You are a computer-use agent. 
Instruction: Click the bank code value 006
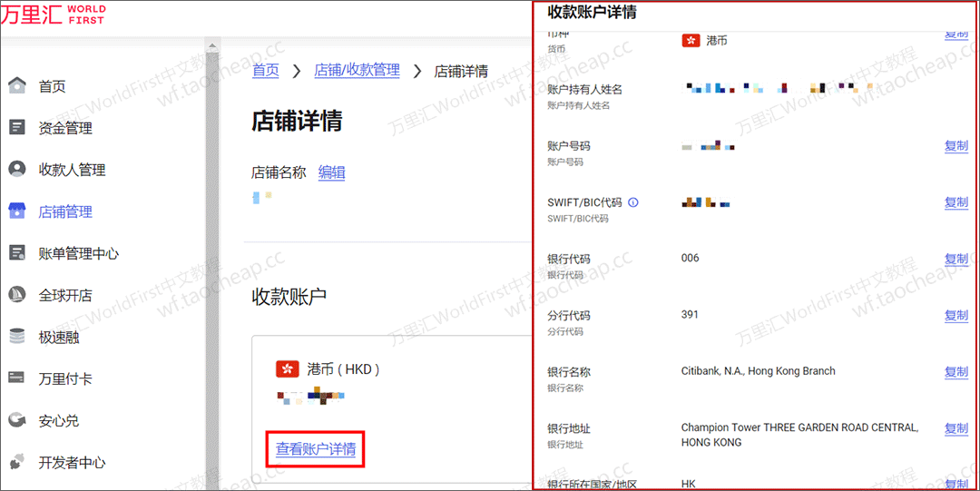[x=690, y=258]
